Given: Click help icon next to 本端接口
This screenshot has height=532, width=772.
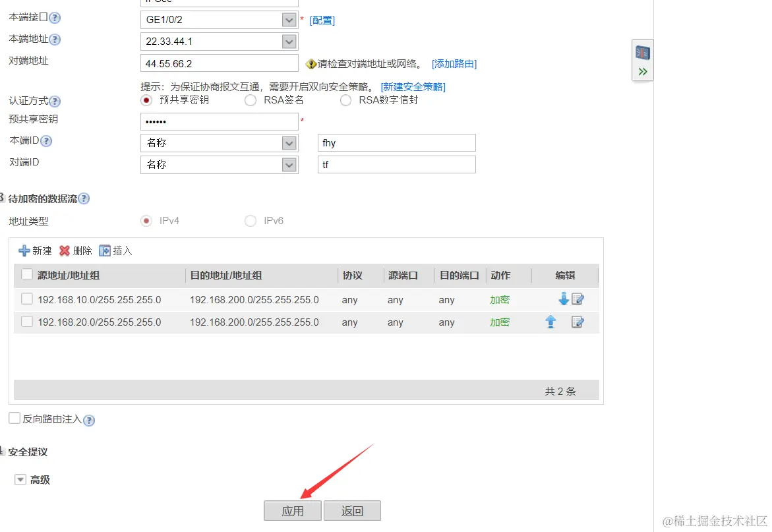Looking at the screenshot, I should (x=55, y=18).
